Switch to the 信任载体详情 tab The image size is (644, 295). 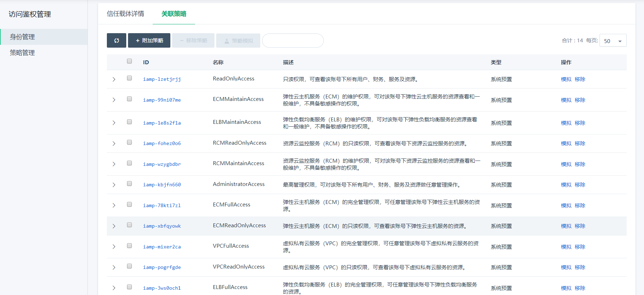(126, 14)
